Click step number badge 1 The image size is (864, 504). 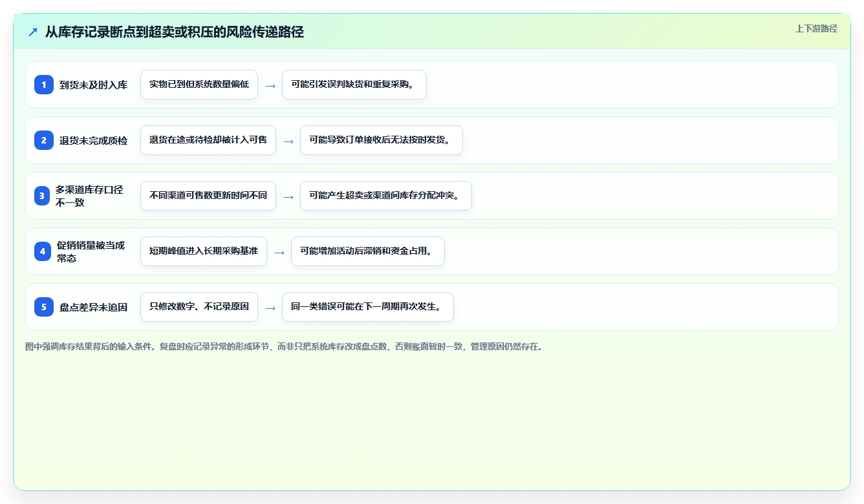coord(44,84)
